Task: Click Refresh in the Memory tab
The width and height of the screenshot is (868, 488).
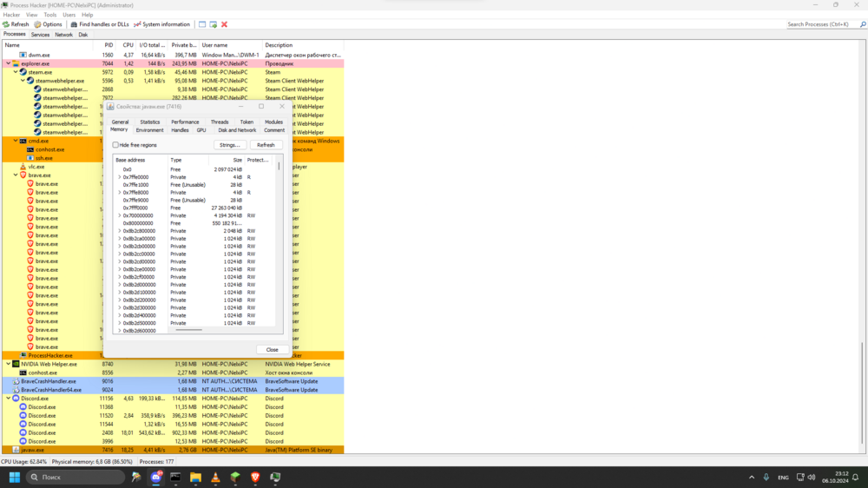Action: pos(266,145)
